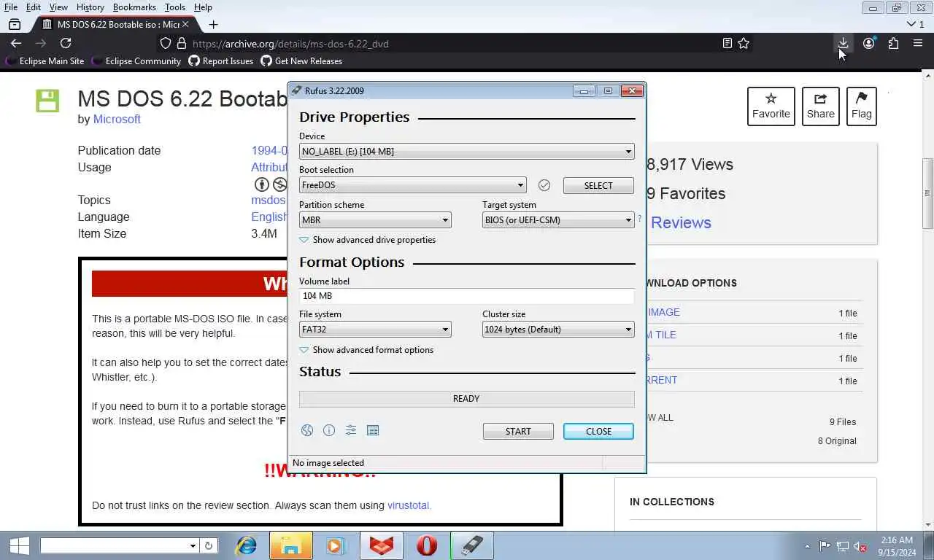Open the Boot selection FreeDOS dropdown
The image size is (934, 560).
(412, 185)
